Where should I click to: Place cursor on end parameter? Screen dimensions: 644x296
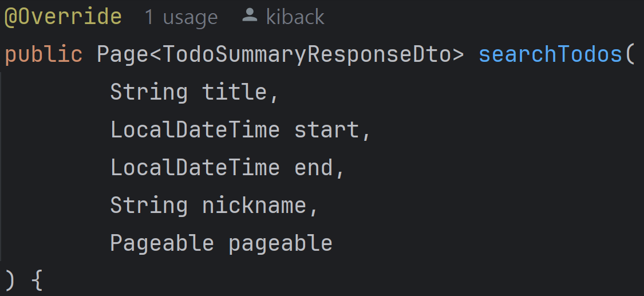coord(314,168)
